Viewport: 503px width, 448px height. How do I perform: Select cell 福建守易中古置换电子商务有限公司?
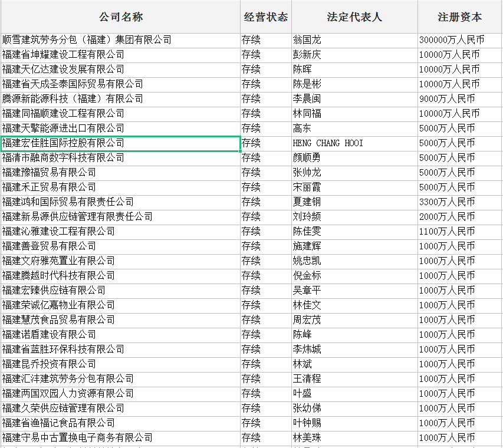(121, 439)
